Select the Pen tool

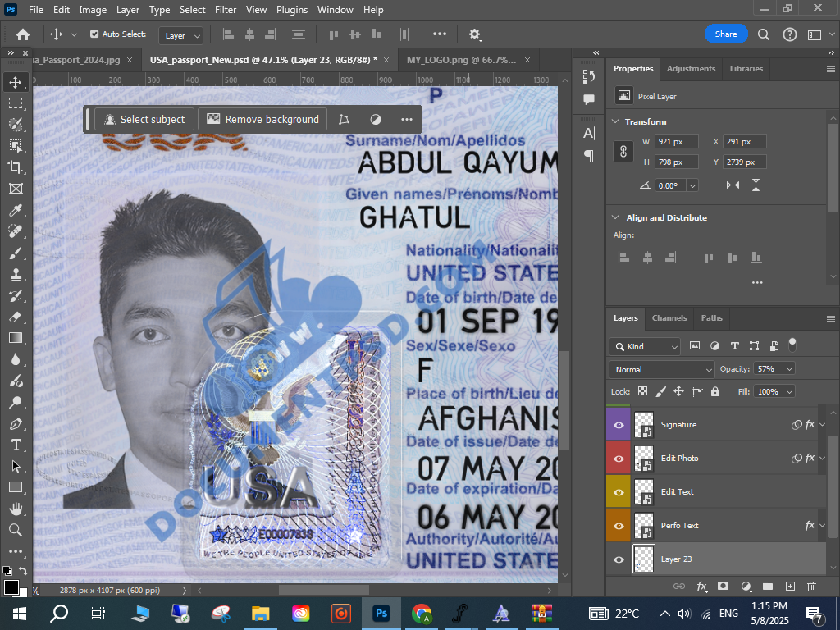pos(16,424)
